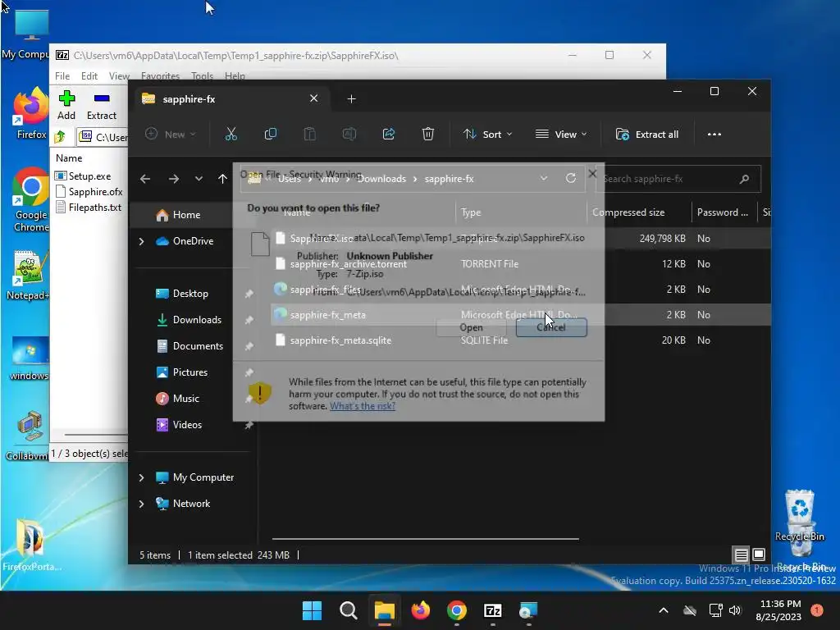Click the What's the risk? link
The width and height of the screenshot is (840, 630).
(x=363, y=406)
